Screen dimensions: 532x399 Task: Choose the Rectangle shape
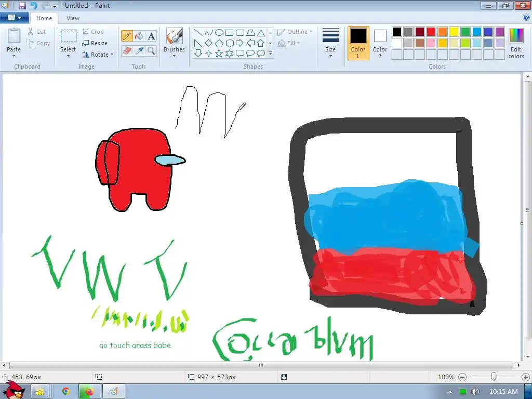[230, 33]
